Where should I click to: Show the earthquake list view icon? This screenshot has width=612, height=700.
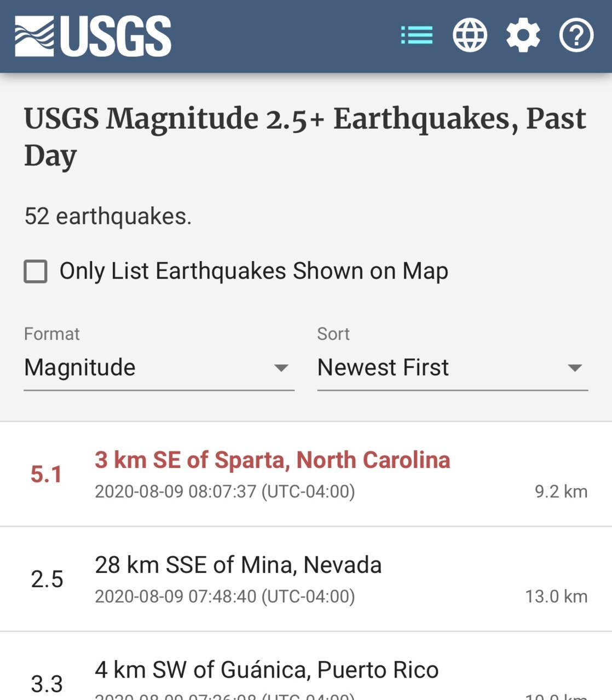[x=417, y=36]
